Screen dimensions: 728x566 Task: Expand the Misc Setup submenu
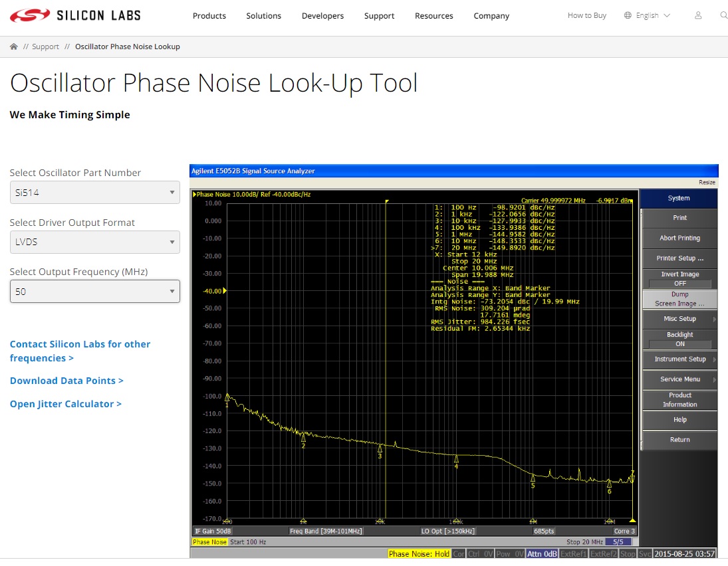pos(679,319)
